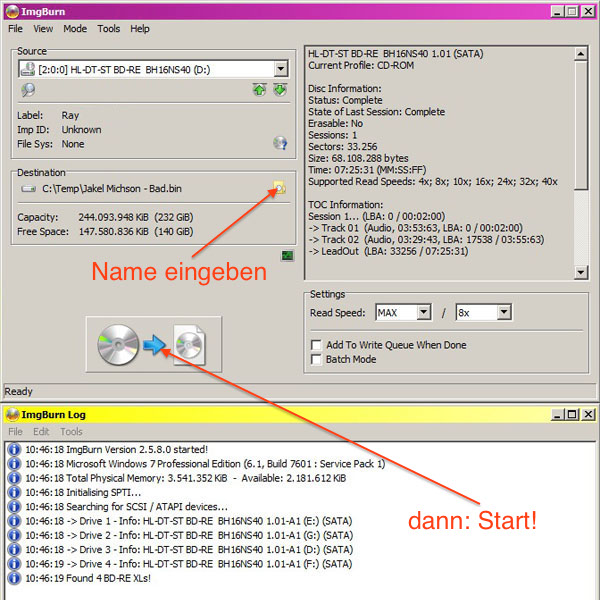This screenshot has height=600, width=600.
Task: Click the File Sys value None
Action: [73, 144]
